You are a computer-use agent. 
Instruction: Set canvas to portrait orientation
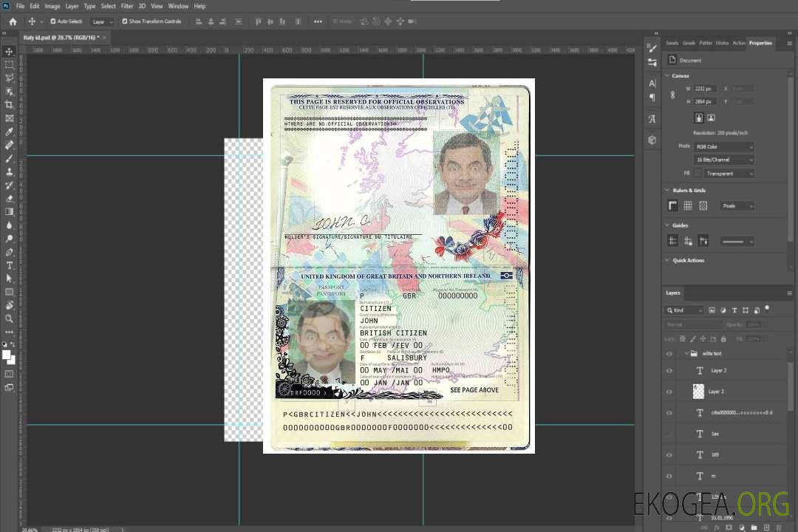pyautogui.click(x=699, y=117)
